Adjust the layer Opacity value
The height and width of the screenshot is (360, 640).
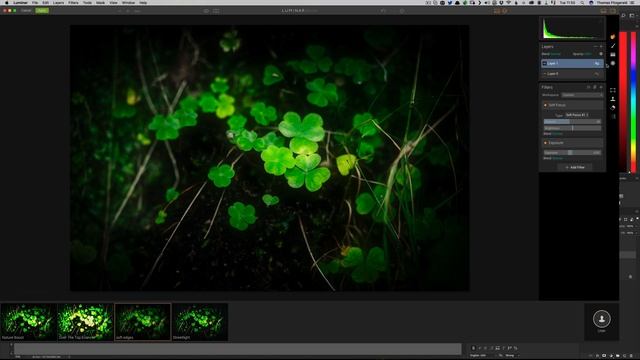click(588, 54)
